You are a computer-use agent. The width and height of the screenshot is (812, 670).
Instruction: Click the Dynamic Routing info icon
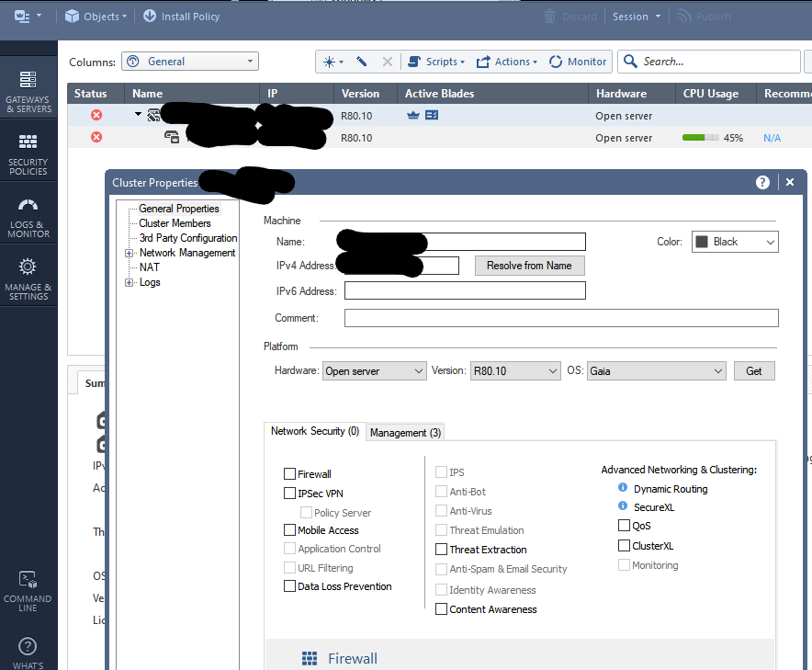[623, 488]
